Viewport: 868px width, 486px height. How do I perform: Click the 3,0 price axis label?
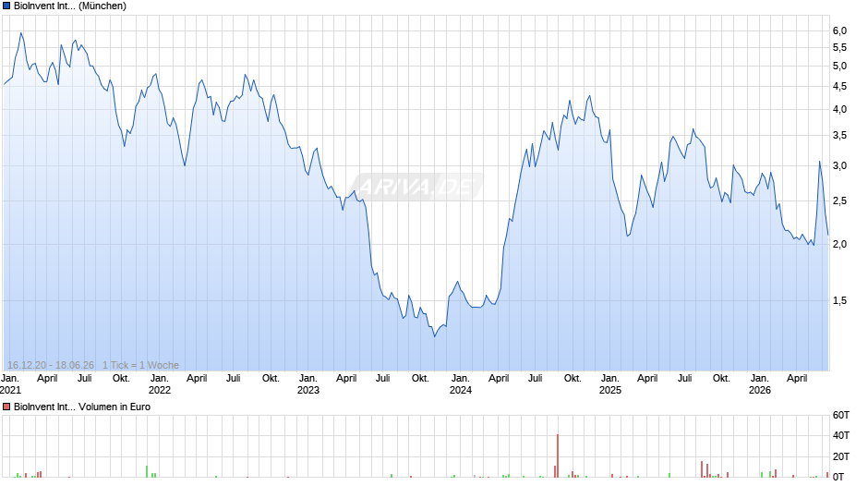(839, 166)
